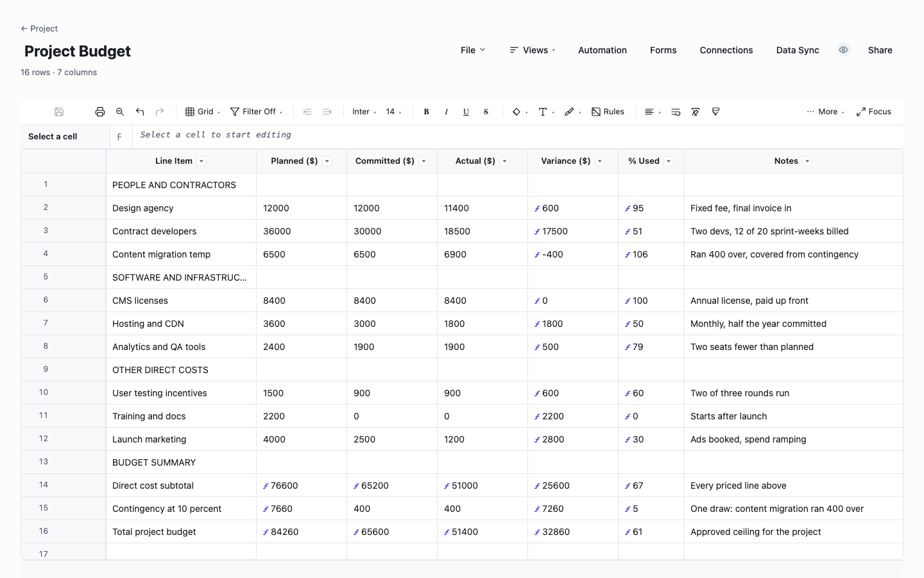
Task: Click the back arrow next to Project
Action: [24, 28]
